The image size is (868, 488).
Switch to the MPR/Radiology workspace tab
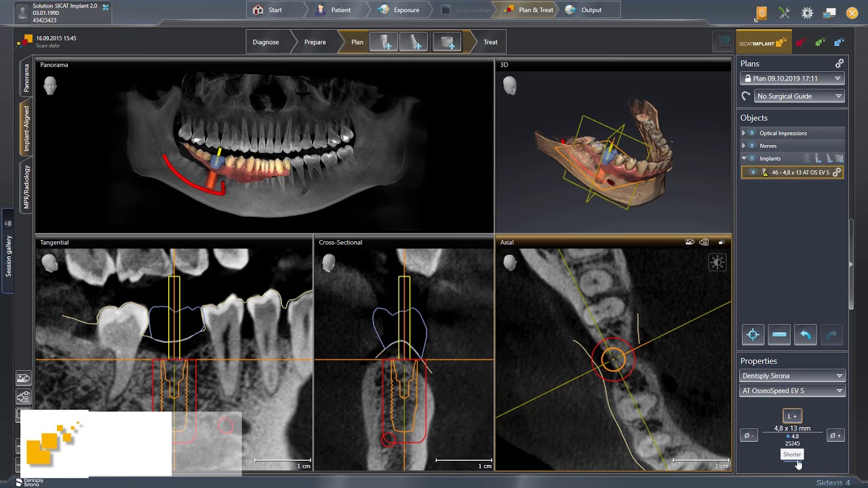pos(26,187)
